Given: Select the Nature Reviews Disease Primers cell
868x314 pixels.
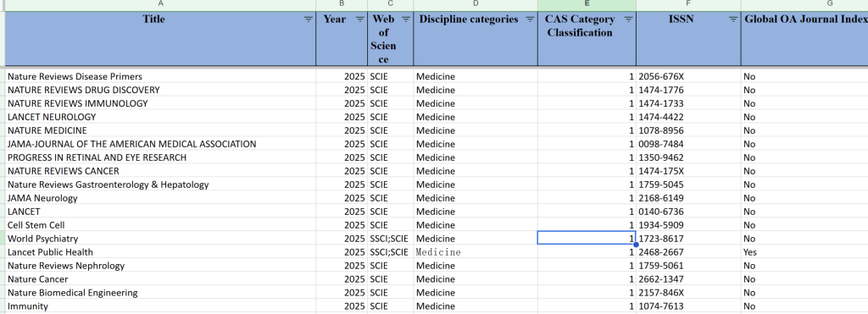Looking at the screenshot, I should (160, 76).
